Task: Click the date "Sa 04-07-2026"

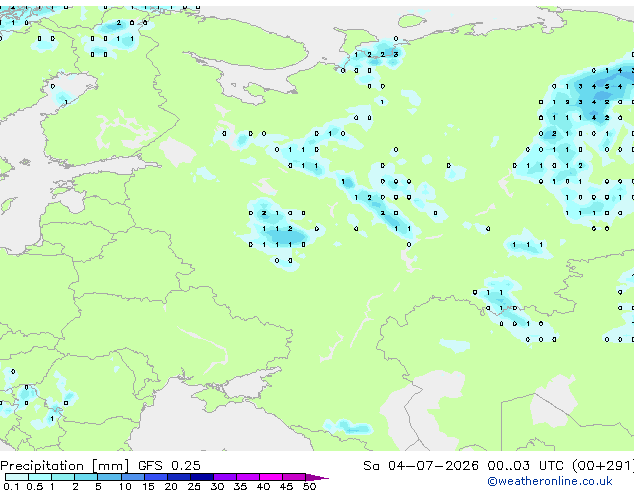Action: coord(421,466)
